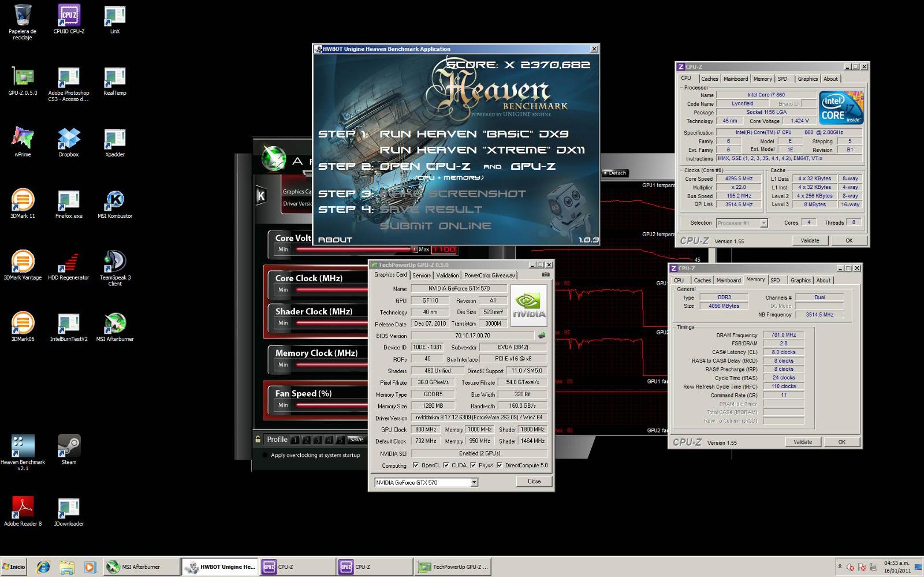Open the JDownloader desktop shortcut

point(69,511)
